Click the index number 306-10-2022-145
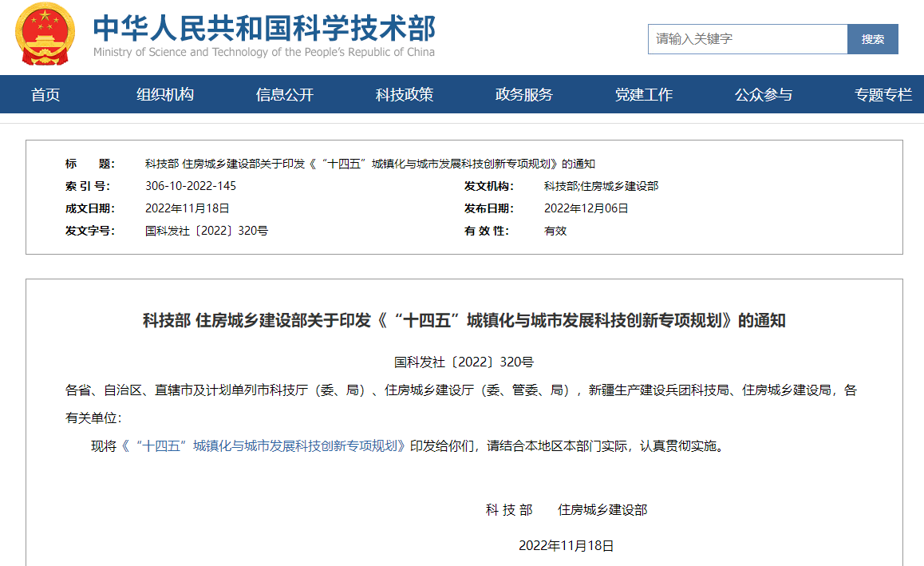The width and height of the screenshot is (924, 566). pyautogui.click(x=191, y=186)
